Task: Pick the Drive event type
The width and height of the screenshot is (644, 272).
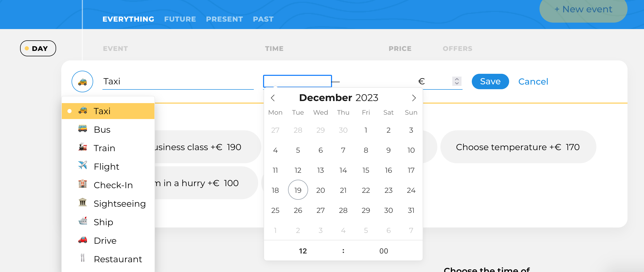Action: coord(108,241)
